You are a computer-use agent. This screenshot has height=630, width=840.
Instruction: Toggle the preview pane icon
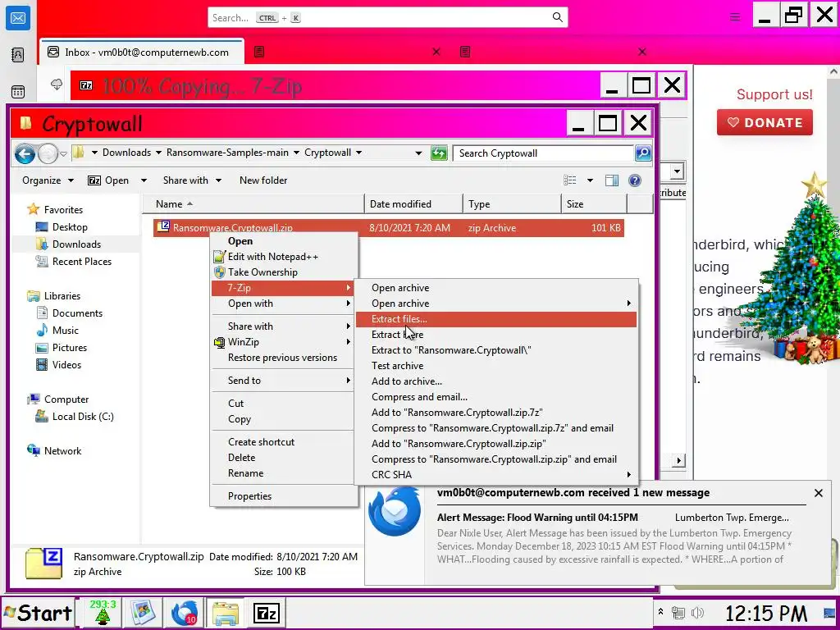click(x=612, y=180)
